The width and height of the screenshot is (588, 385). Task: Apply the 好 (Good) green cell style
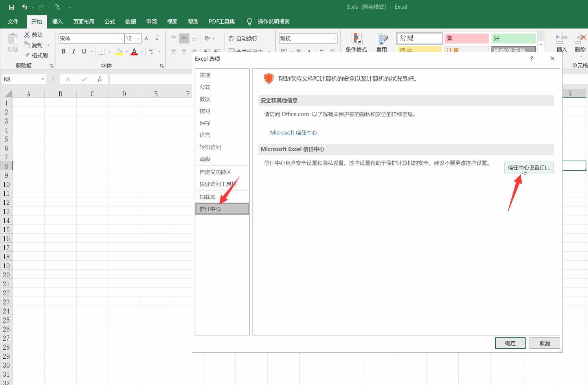click(x=513, y=38)
